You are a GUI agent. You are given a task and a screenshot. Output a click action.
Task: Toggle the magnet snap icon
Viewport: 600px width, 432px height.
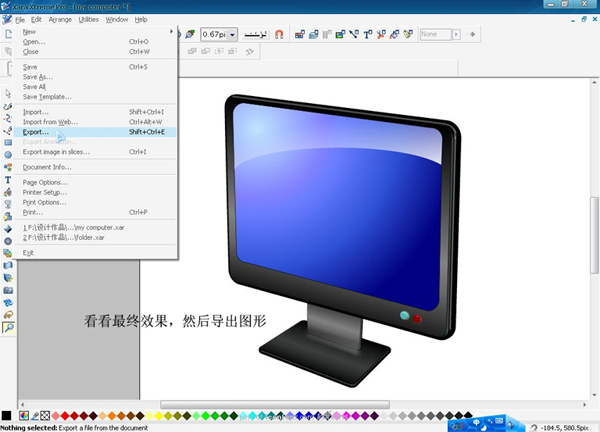click(x=279, y=34)
